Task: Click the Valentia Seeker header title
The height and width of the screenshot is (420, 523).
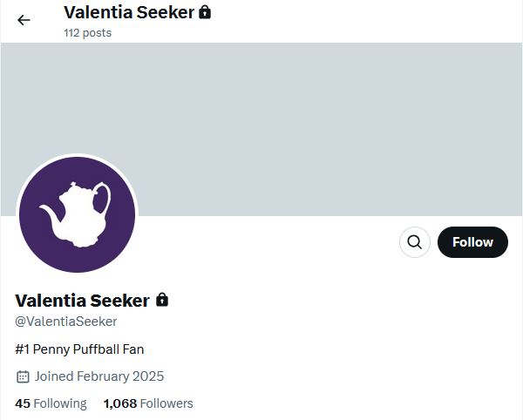Action: tap(129, 13)
